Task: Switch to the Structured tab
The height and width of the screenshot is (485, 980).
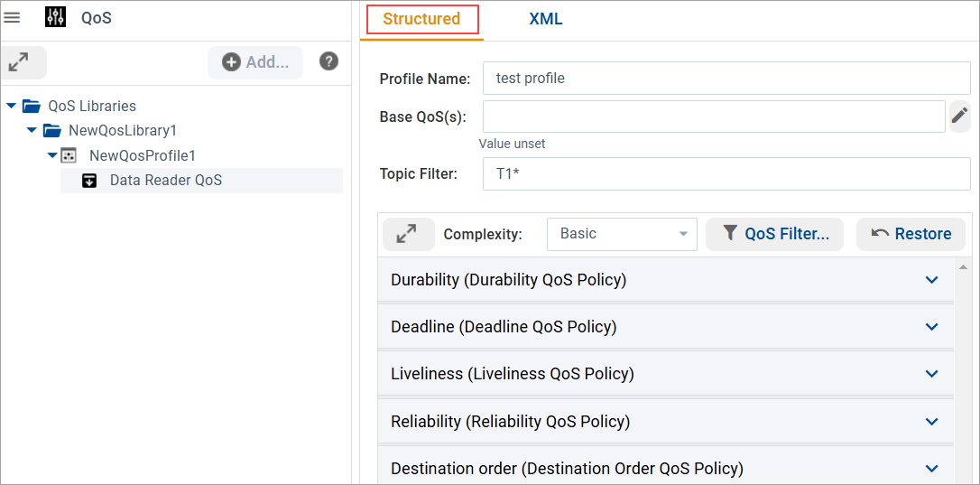Action: click(422, 19)
